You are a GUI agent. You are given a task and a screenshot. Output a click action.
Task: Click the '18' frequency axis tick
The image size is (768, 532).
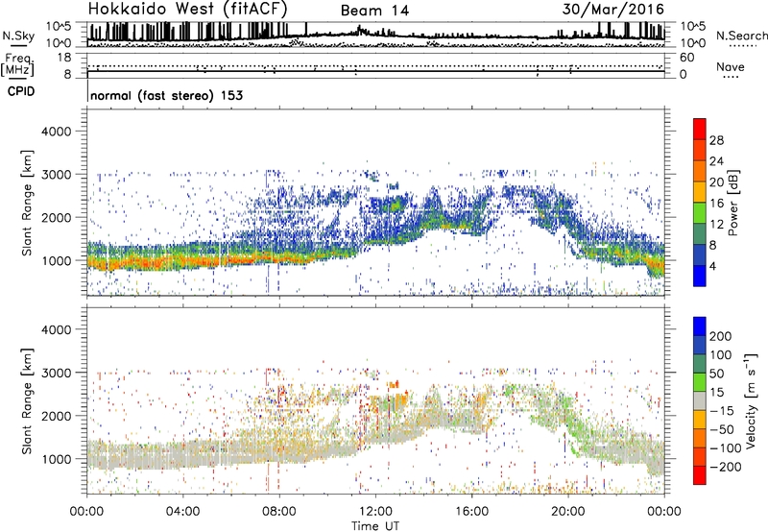64,58
